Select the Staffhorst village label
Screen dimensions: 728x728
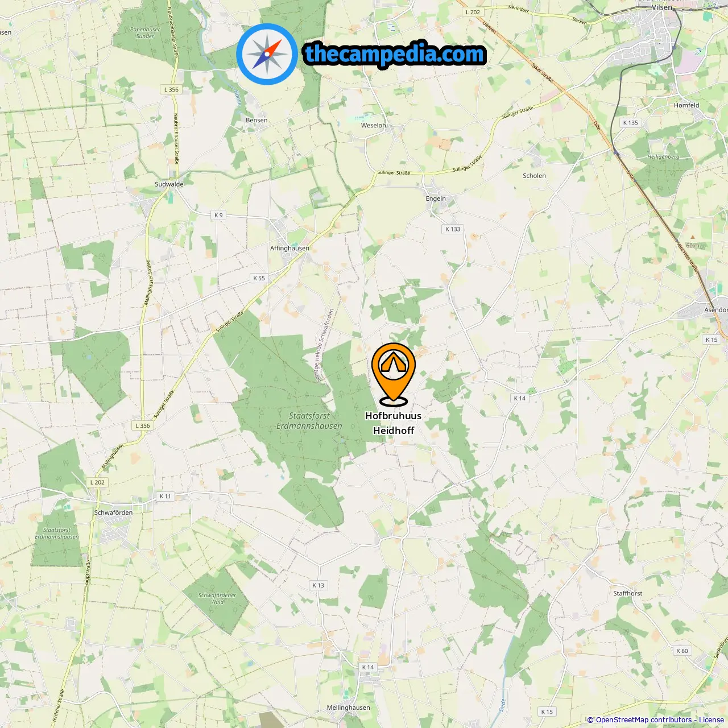[628, 593]
